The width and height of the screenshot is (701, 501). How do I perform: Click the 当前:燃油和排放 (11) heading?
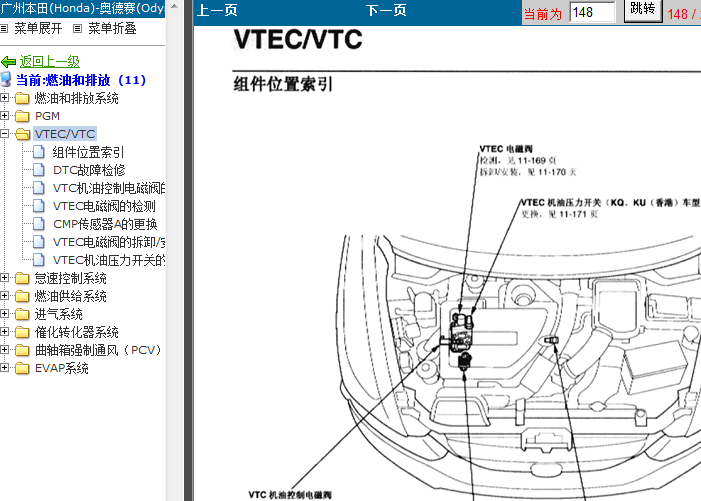(x=81, y=80)
